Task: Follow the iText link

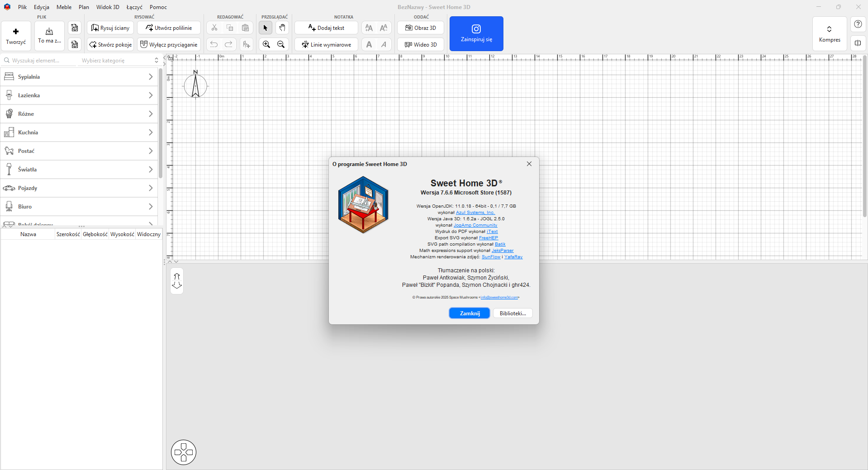Action: click(492, 232)
